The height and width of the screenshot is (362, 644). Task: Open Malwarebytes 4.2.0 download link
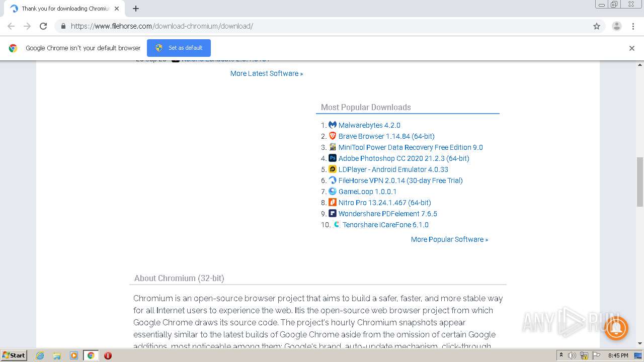point(369,125)
